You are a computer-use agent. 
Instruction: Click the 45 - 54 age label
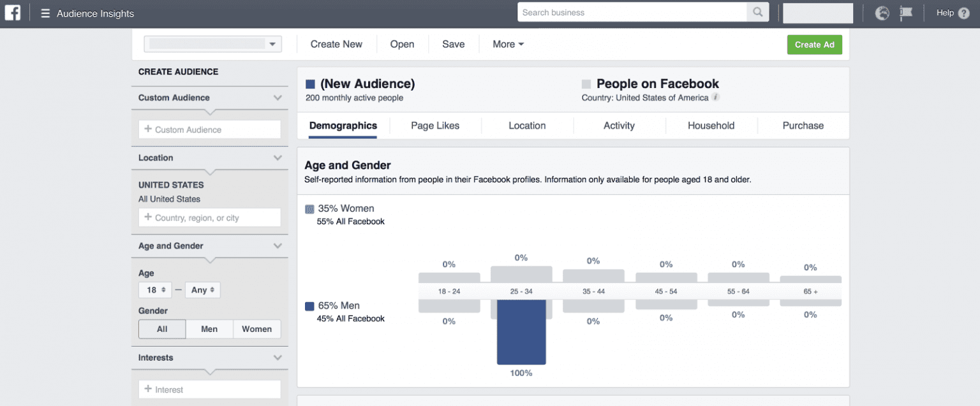point(666,291)
